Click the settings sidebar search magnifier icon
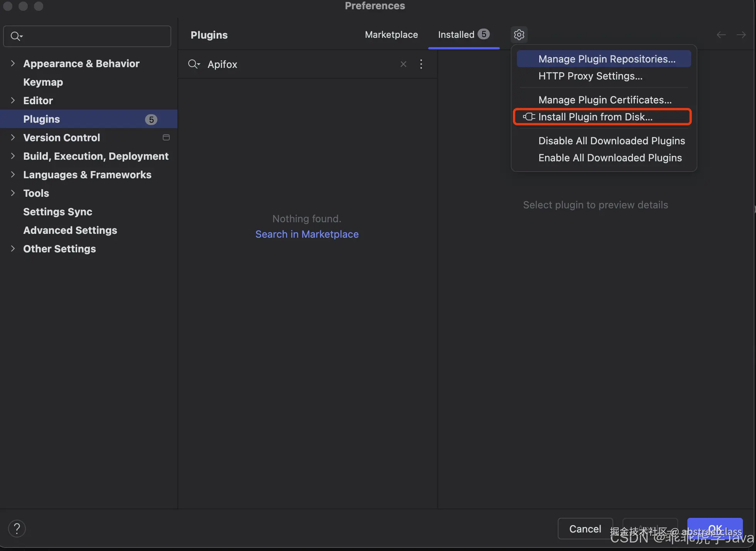 point(16,36)
